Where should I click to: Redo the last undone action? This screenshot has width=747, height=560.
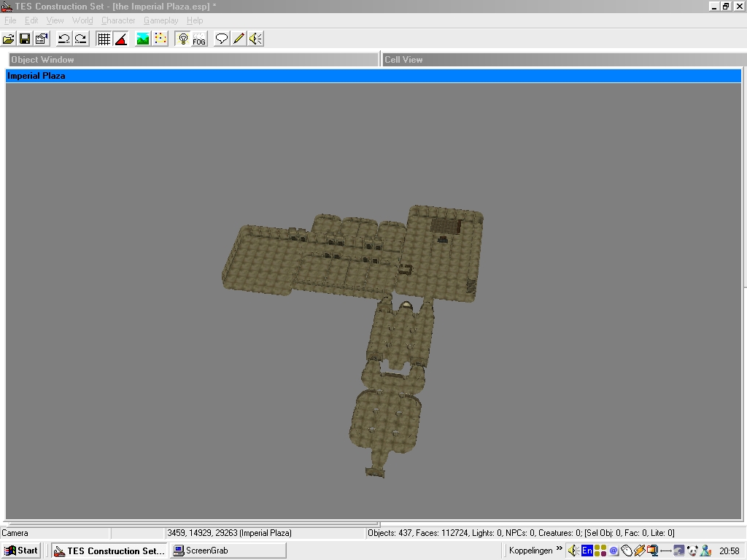click(x=80, y=39)
